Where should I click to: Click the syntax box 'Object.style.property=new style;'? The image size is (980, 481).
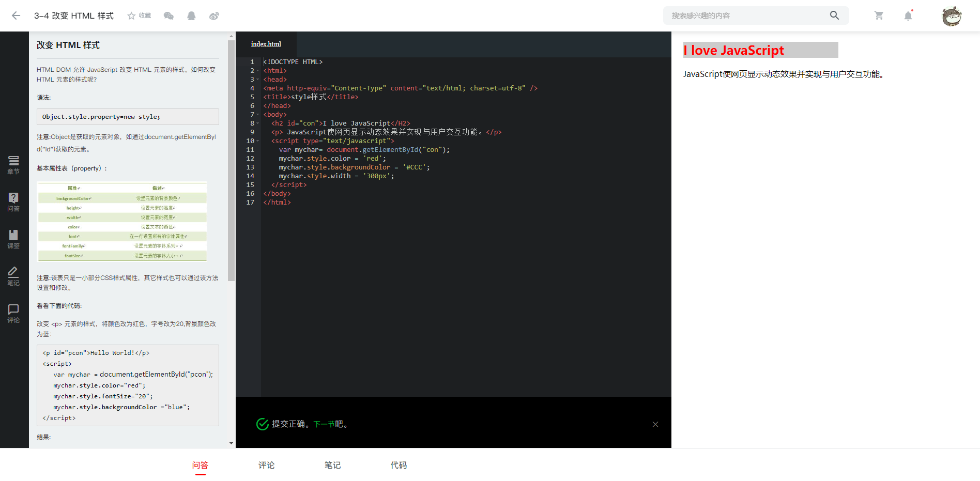128,117
